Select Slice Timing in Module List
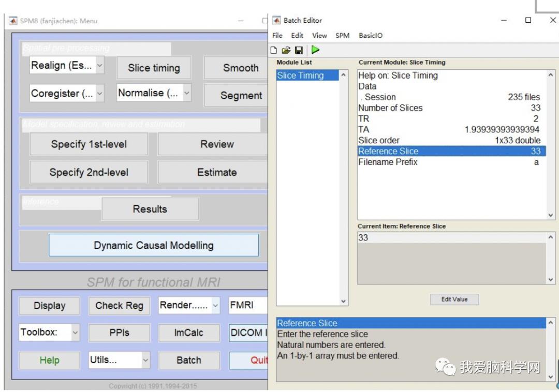559x392 pixels. click(307, 76)
